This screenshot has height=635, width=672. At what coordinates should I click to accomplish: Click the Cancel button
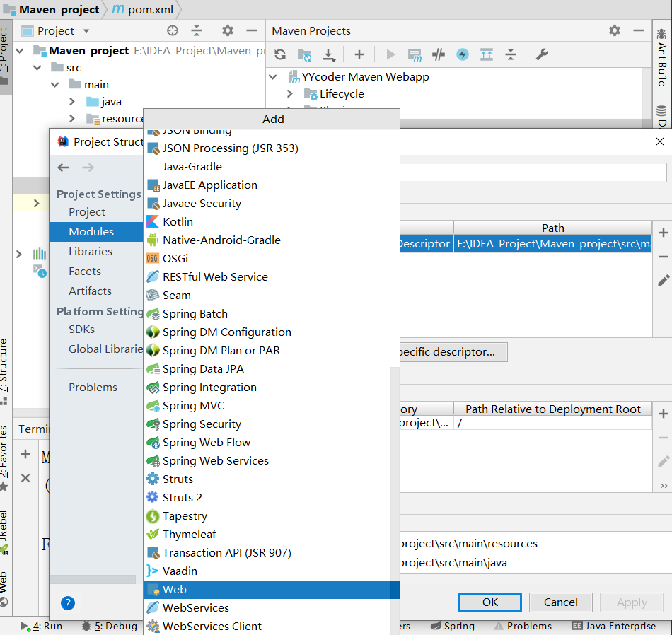560,602
